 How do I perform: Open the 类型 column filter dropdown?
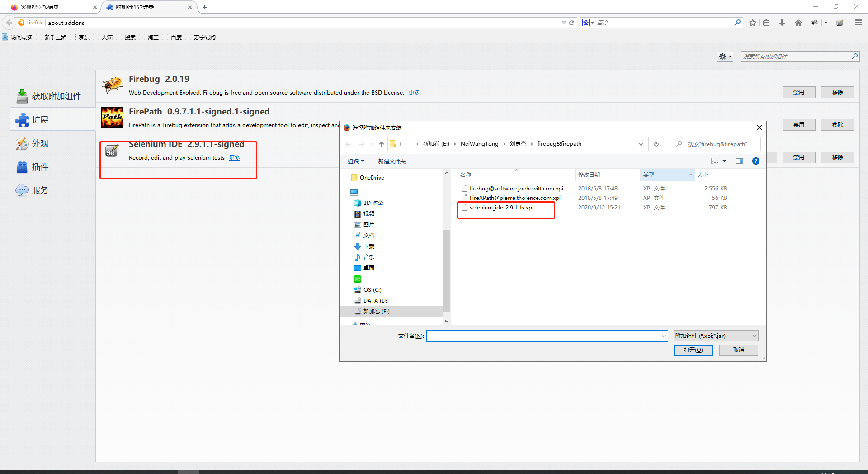[690, 174]
